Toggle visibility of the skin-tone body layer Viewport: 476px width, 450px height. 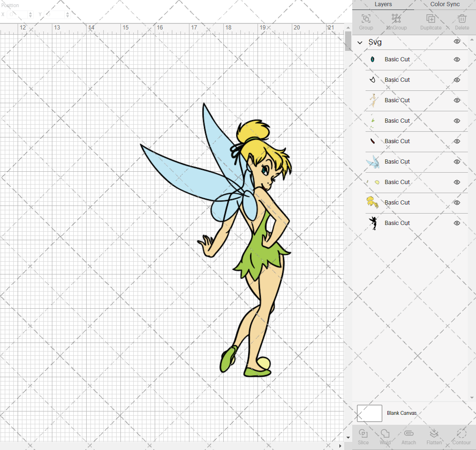click(457, 100)
